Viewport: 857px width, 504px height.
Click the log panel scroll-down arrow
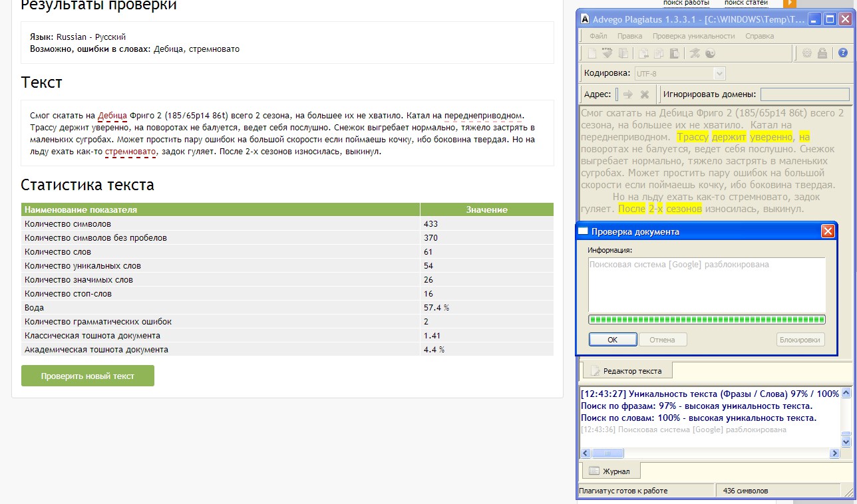(x=846, y=441)
